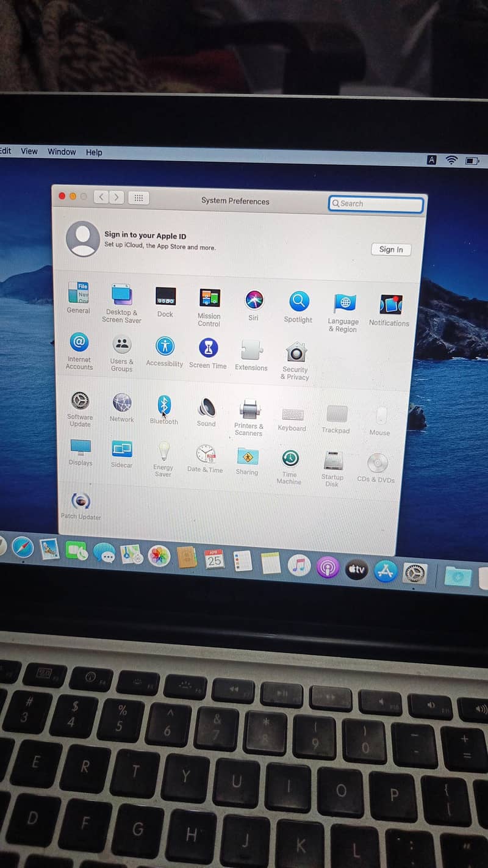The image size is (488, 868).
Task: Click System Preferences icon in the Dock
Action: coord(415,573)
